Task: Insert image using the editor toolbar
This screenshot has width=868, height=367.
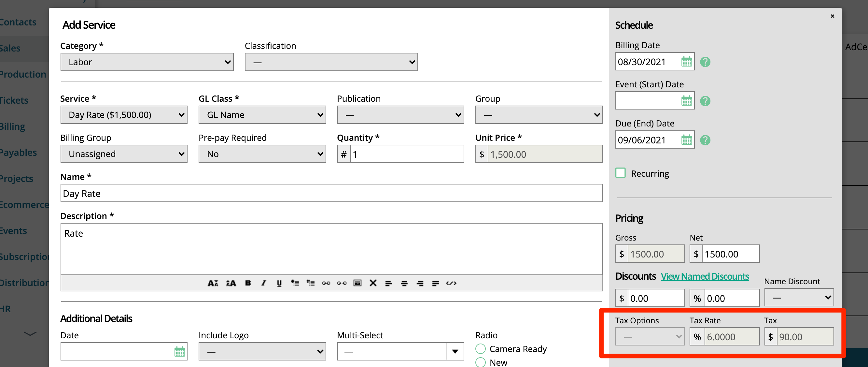Action: [357, 283]
